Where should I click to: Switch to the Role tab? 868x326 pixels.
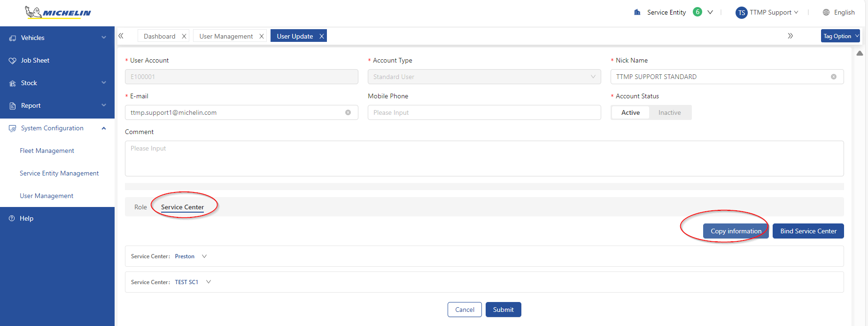tap(140, 207)
